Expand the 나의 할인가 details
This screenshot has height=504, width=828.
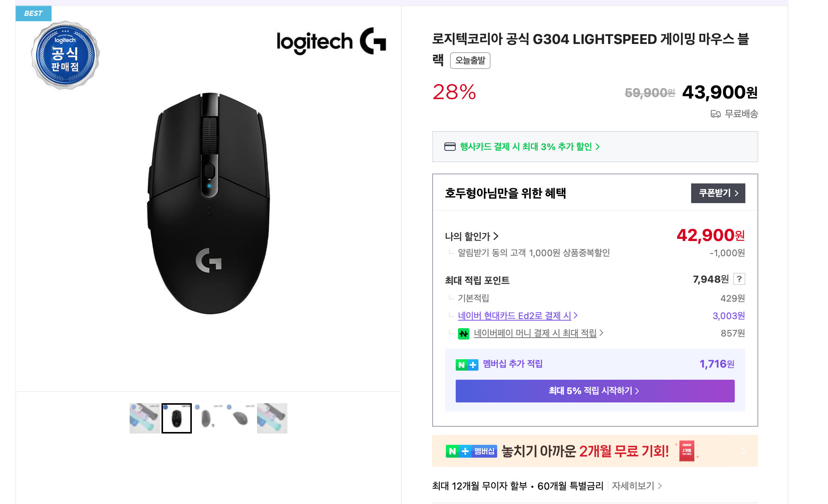tap(472, 236)
